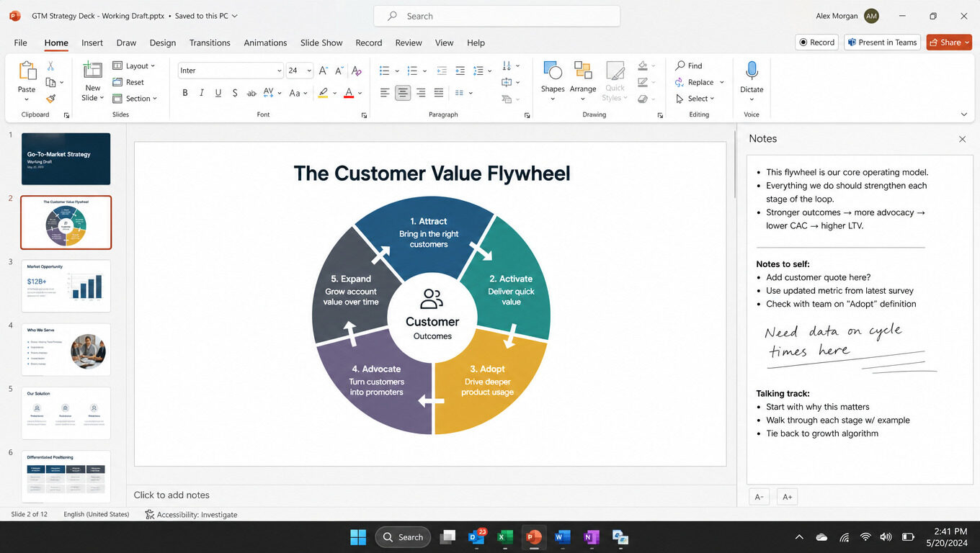Select the Market Opportunity slide 3 thumbnail
980x553 pixels.
[66, 286]
